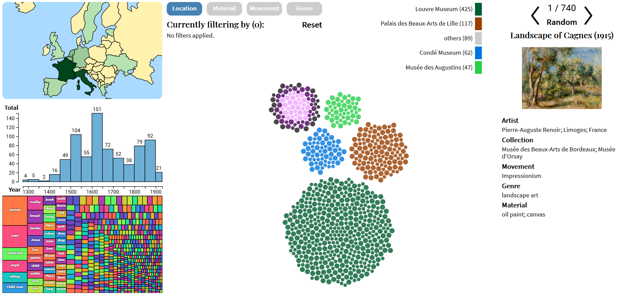This screenshot has width=644, height=295.
Task: Open the Genre filter view
Action: click(x=304, y=9)
